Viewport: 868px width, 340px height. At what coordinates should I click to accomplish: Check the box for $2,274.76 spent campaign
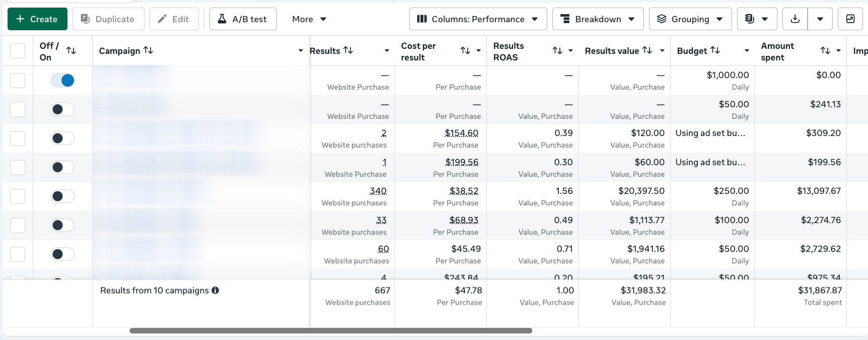[x=18, y=225]
